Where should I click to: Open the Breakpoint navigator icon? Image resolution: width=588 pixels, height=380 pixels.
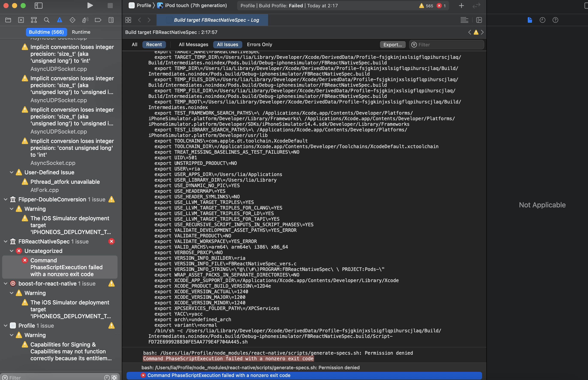tap(98, 20)
